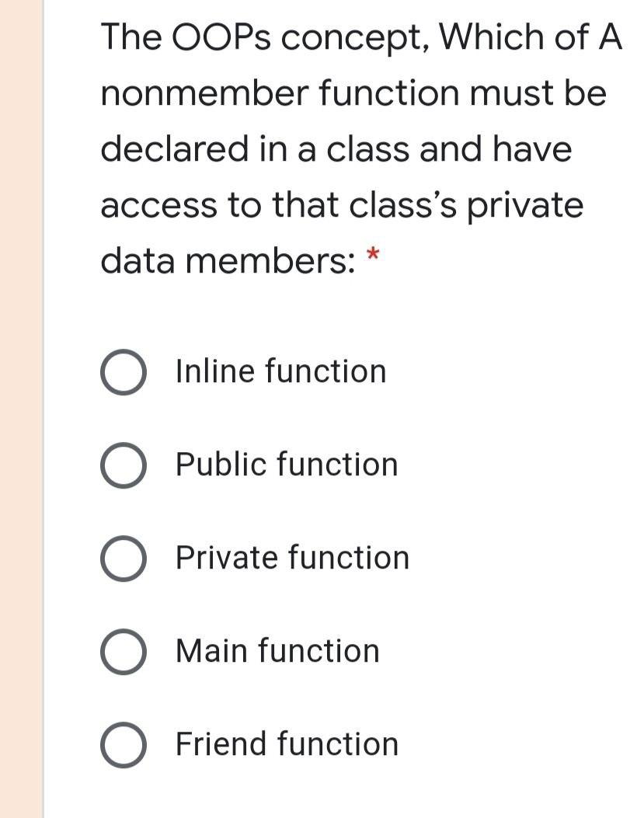The image size is (644, 818).
Task: Click blank white area beside 'Main function'
Action: (511, 652)
